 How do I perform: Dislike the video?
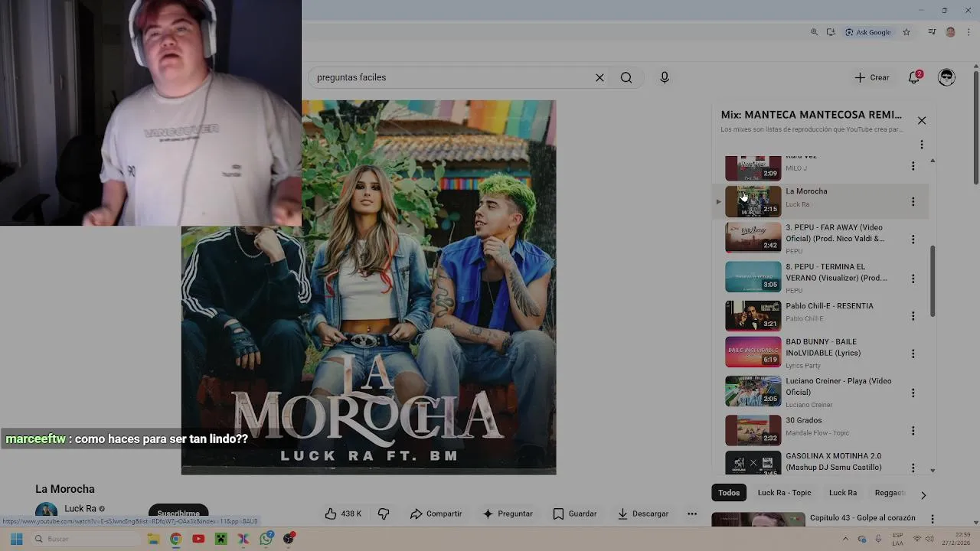(384, 514)
